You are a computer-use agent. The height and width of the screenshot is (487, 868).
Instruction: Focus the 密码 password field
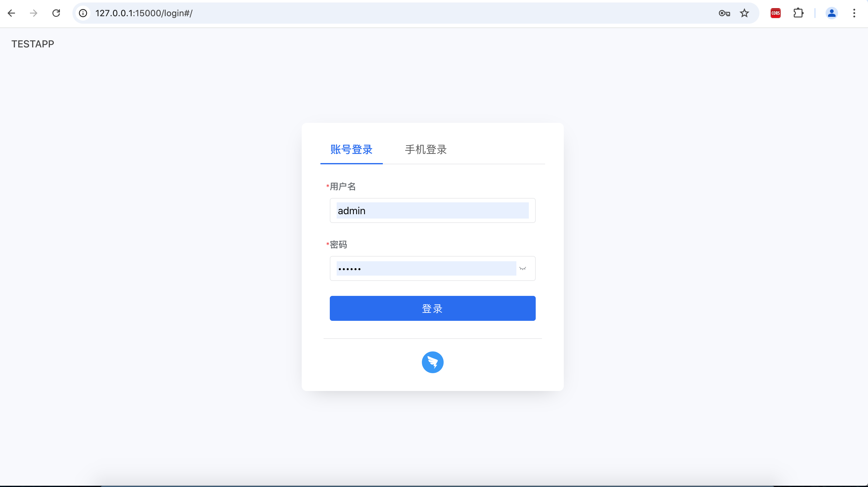426,268
